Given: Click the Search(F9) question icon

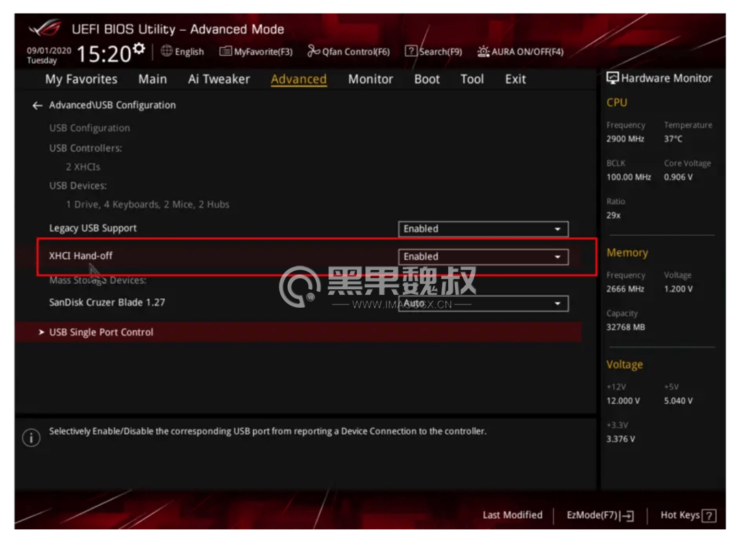Looking at the screenshot, I should [x=411, y=51].
